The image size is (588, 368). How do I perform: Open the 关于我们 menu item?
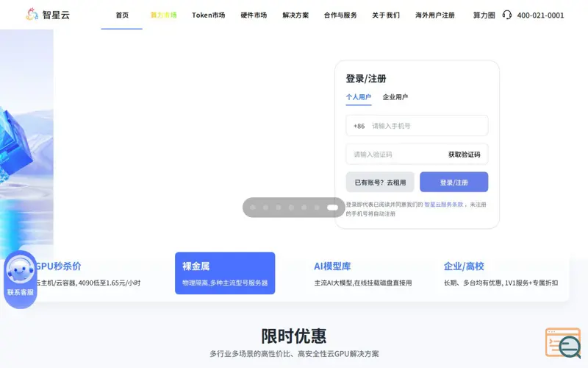coord(386,15)
